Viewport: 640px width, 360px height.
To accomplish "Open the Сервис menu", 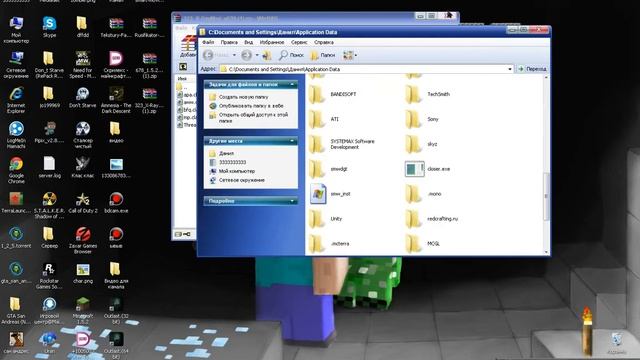I will 299,42.
